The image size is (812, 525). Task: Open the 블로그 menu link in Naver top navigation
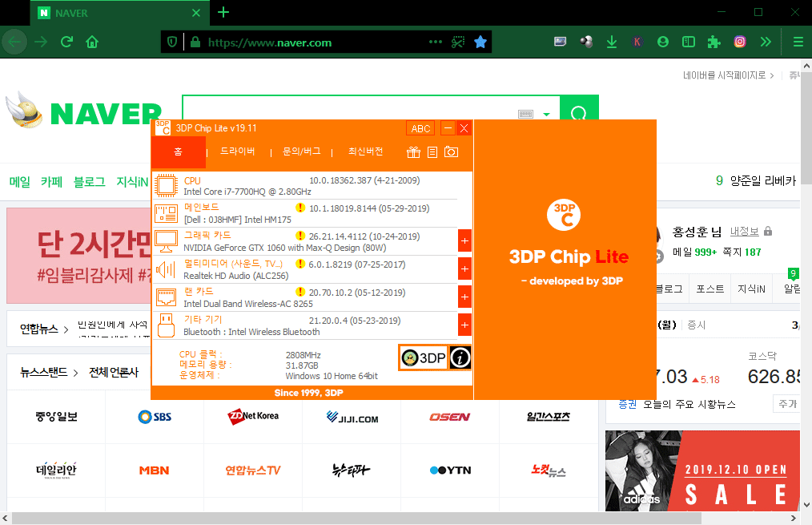tap(89, 182)
